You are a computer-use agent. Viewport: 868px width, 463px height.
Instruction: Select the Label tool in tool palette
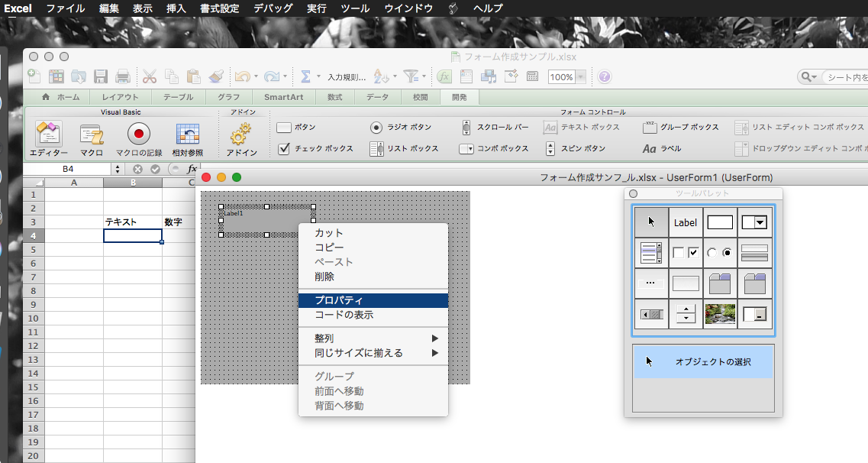pos(686,222)
